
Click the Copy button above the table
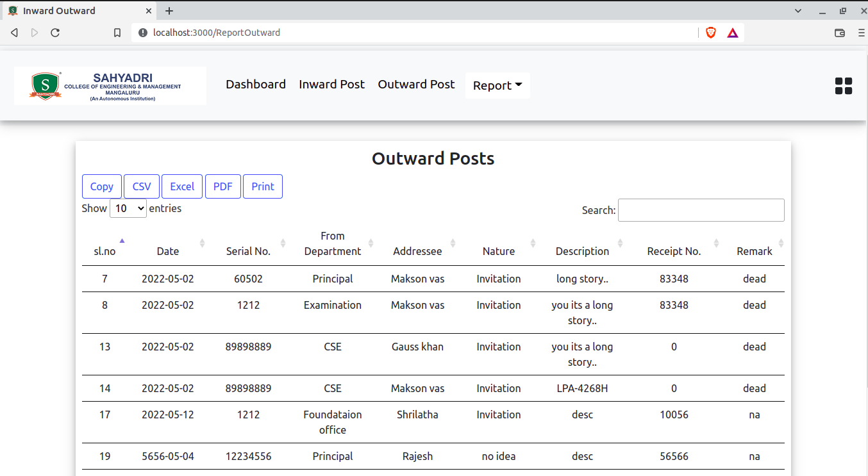point(101,186)
